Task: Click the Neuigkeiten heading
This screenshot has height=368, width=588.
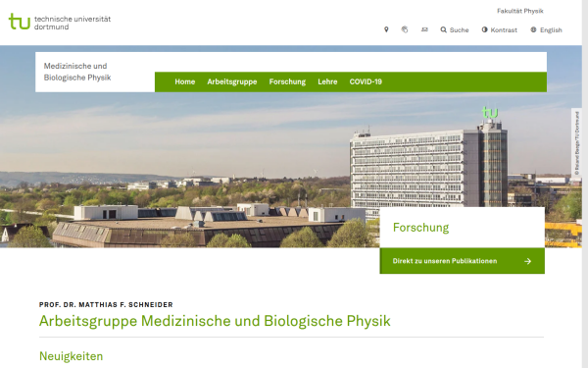Action: (x=71, y=356)
